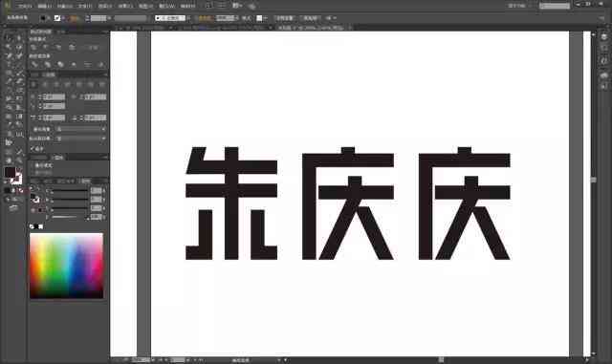Open the Type menu
Image resolution: width=612 pixels, height=364 pixels.
85,7
